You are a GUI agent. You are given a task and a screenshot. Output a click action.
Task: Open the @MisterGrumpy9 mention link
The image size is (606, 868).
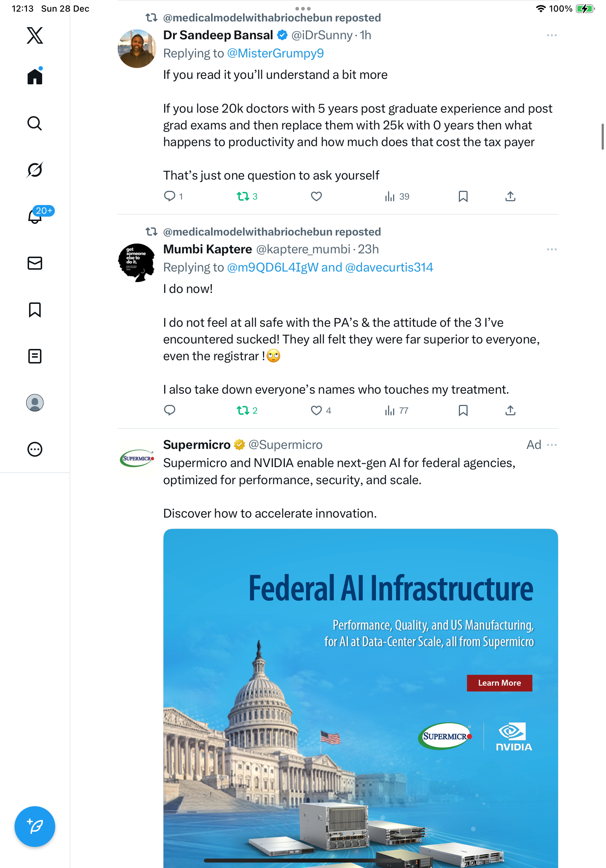(275, 53)
